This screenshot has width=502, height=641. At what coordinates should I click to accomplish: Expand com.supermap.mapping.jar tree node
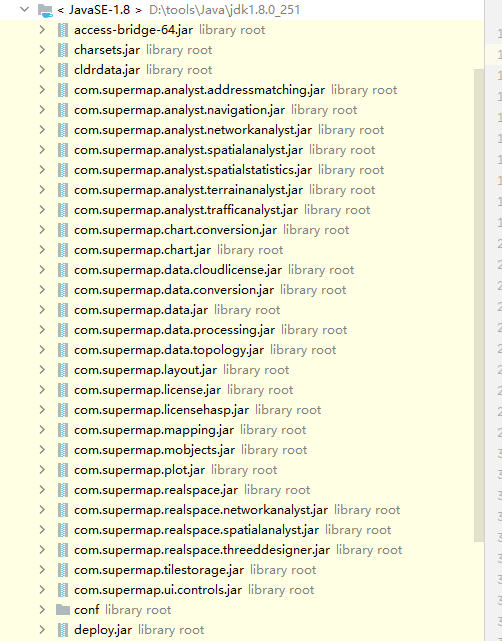pyautogui.click(x=42, y=430)
